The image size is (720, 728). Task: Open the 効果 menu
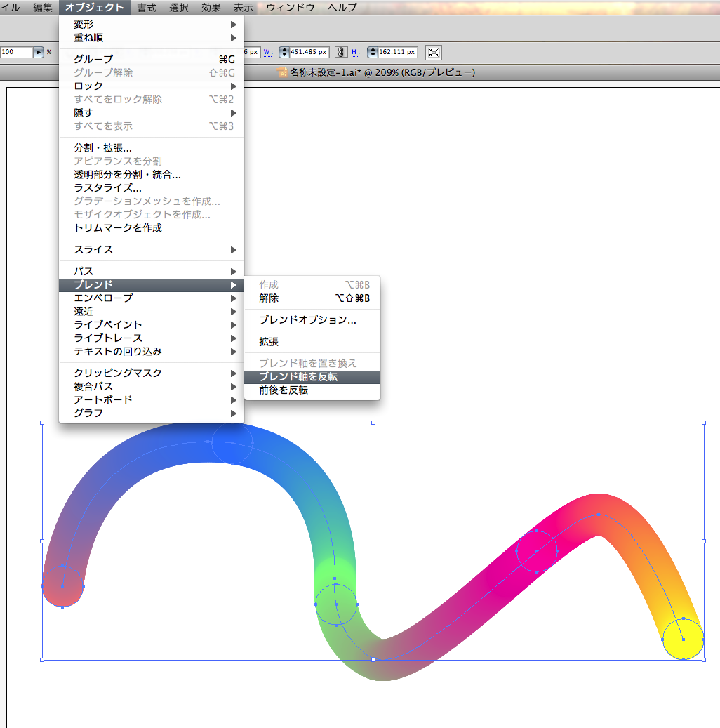click(x=211, y=8)
